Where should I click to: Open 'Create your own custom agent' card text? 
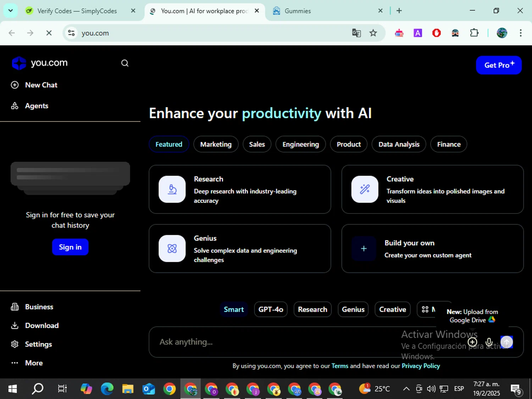[428, 255]
